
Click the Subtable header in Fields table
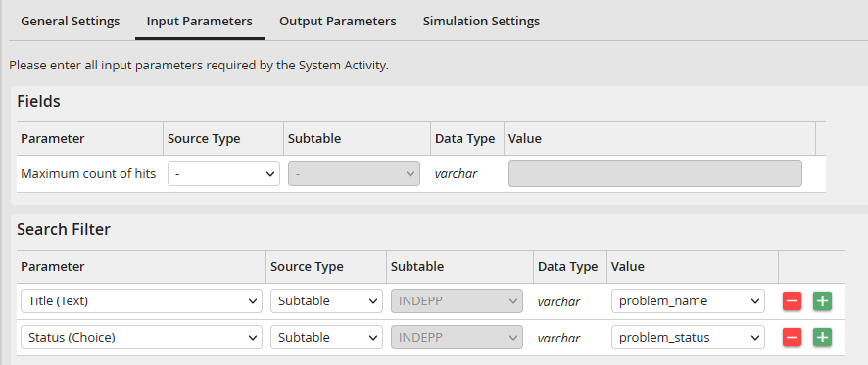point(314,138)
